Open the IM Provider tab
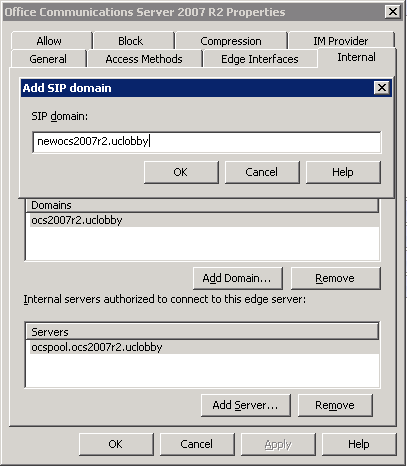 (341, 41)
